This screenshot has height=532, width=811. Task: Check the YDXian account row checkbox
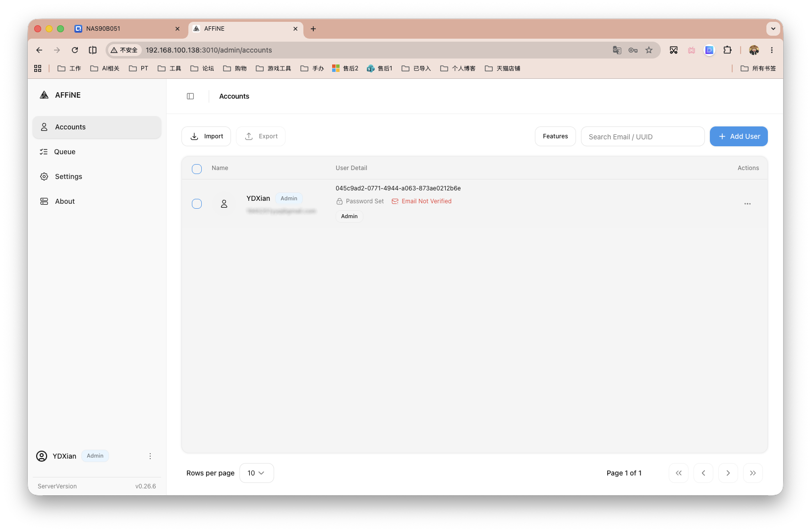point(197,204)
